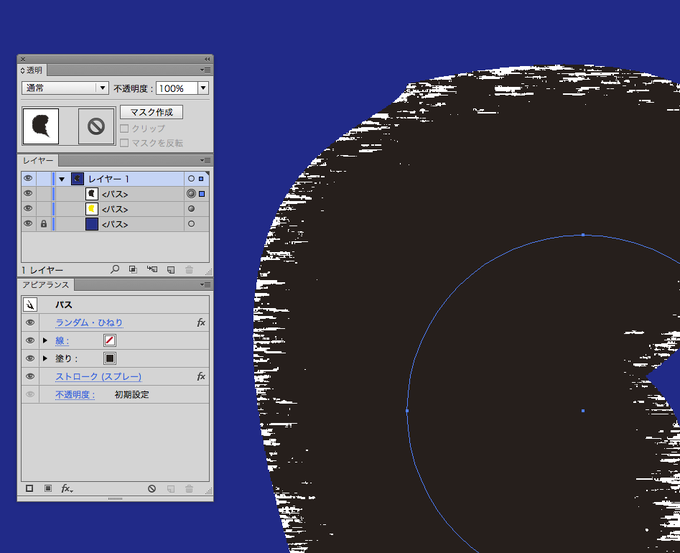Click fx icon on ランダム・ひねり row
Viewport: 680px width, 553px height.
coord(201,322)
